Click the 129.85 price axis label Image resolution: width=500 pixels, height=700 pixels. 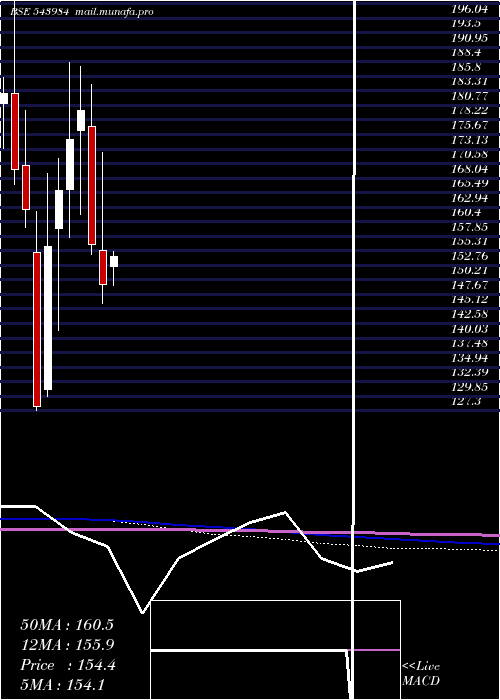pyautogui.click(x=469, y=387)
